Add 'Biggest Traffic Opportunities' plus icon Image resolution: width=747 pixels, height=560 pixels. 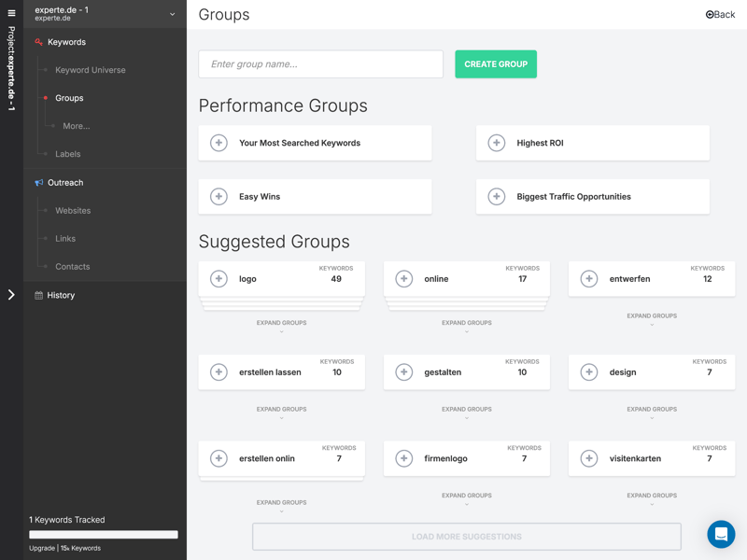pos(497,197)
